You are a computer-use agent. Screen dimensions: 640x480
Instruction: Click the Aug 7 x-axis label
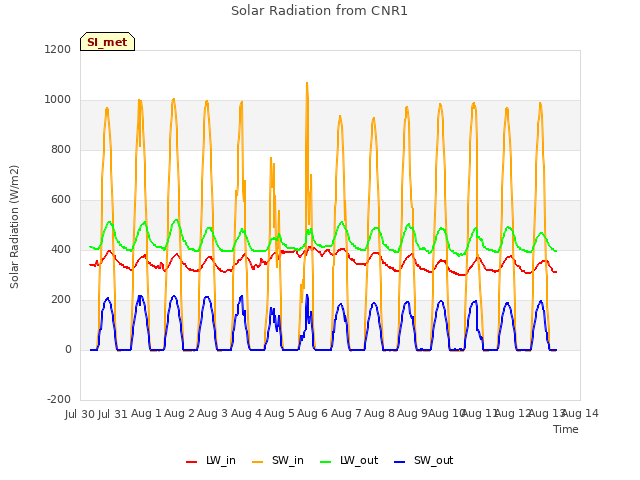coord(346,413)
